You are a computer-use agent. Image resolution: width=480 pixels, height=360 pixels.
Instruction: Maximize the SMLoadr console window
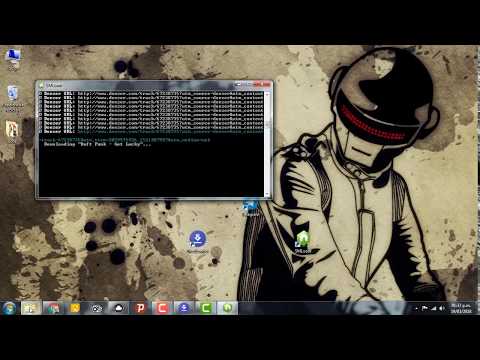[x=249, y=84]
